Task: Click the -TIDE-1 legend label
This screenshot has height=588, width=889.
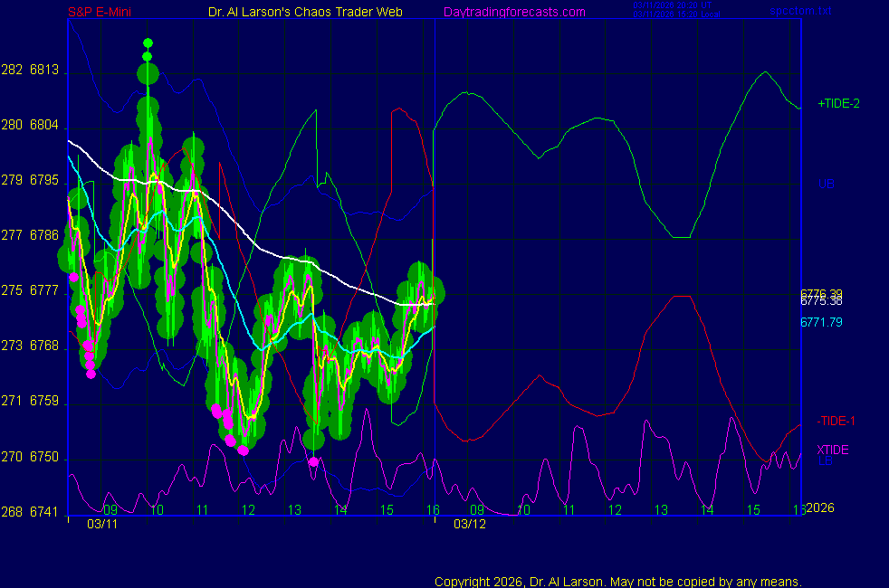Action: click(x=836, y=421)
